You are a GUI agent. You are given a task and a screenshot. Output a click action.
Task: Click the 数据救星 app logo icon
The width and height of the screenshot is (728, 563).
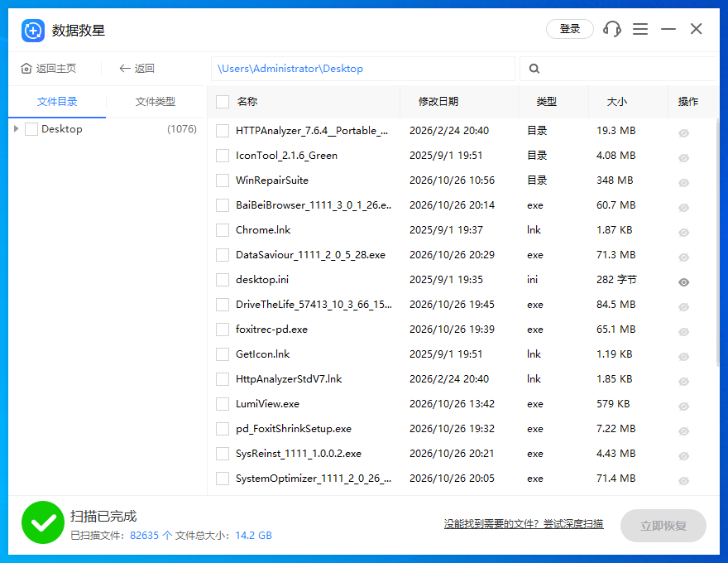coord(33,31)
